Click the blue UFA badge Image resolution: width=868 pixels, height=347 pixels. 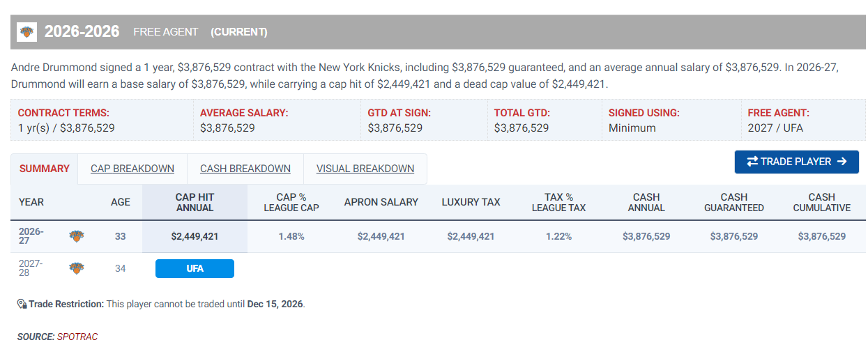(195, 268)
